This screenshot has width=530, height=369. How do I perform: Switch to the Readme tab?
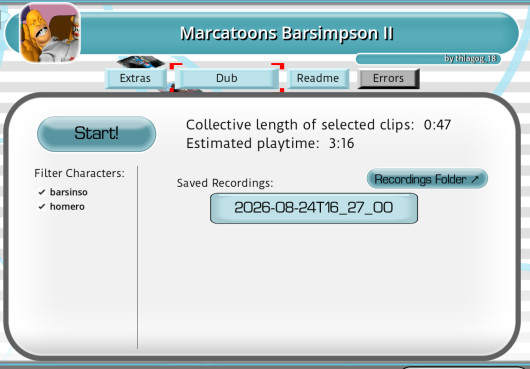pos(318,78)
